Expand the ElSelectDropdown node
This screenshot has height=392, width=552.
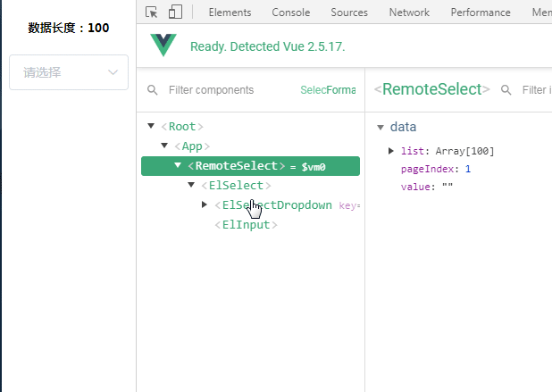click(x=205, y=204)
